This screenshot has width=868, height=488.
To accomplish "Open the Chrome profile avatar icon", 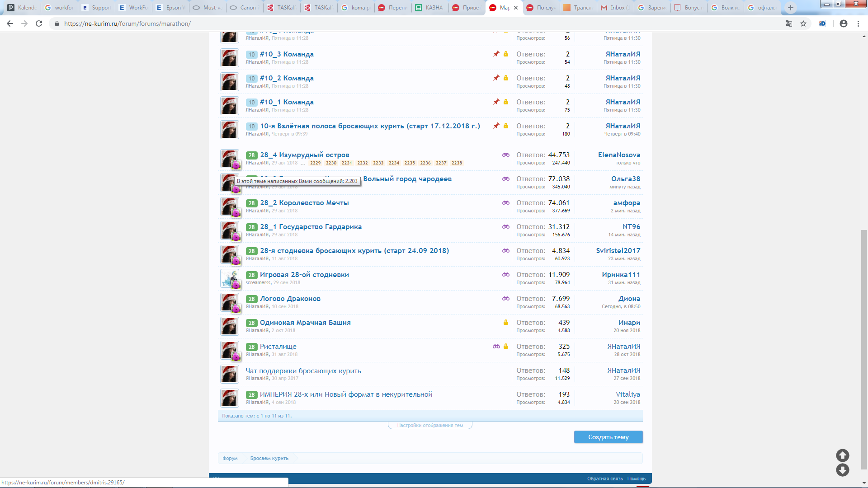I will pos(843,23).
